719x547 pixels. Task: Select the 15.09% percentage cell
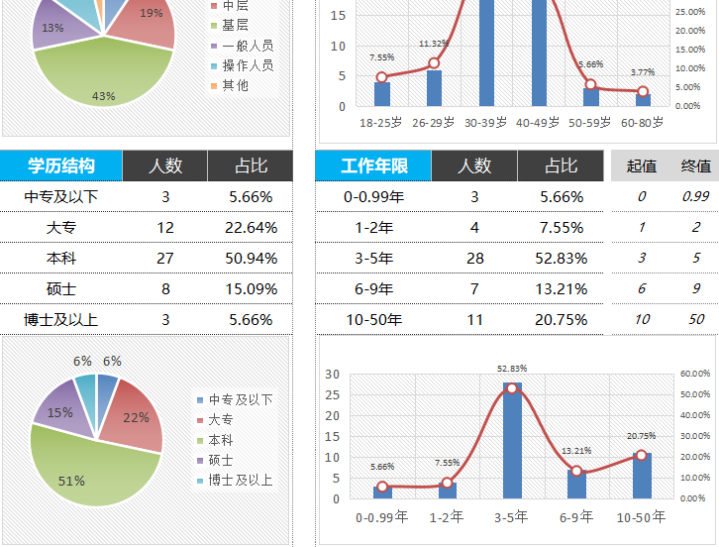tap(251, 289)
